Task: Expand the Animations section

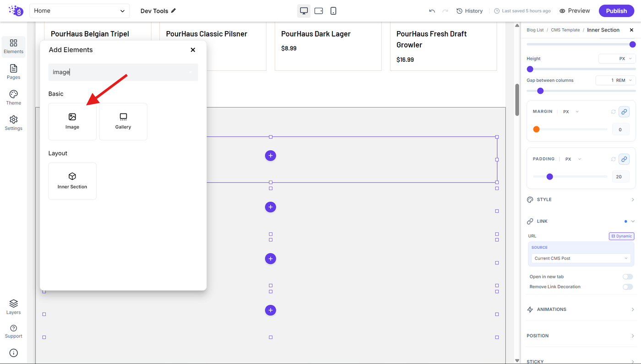Action: [581, 310]
